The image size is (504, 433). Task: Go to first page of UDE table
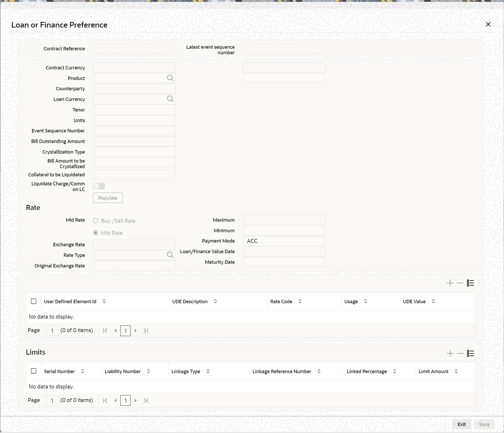[105, 331]
